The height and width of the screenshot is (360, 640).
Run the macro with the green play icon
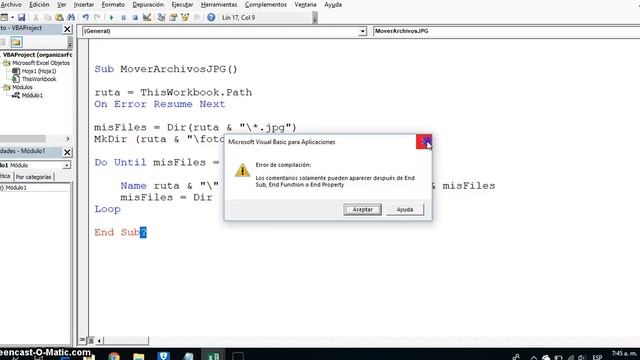coord(111,18)
